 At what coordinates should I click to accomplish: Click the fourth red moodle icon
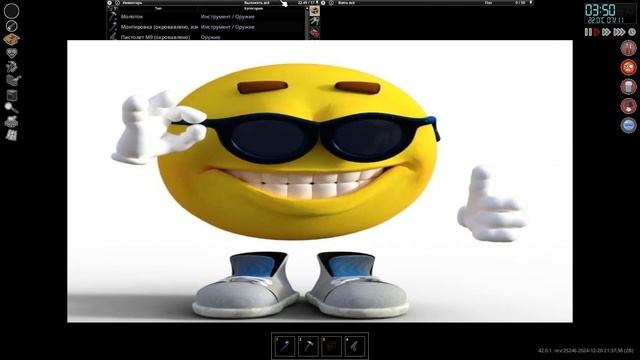coord(629,106)
